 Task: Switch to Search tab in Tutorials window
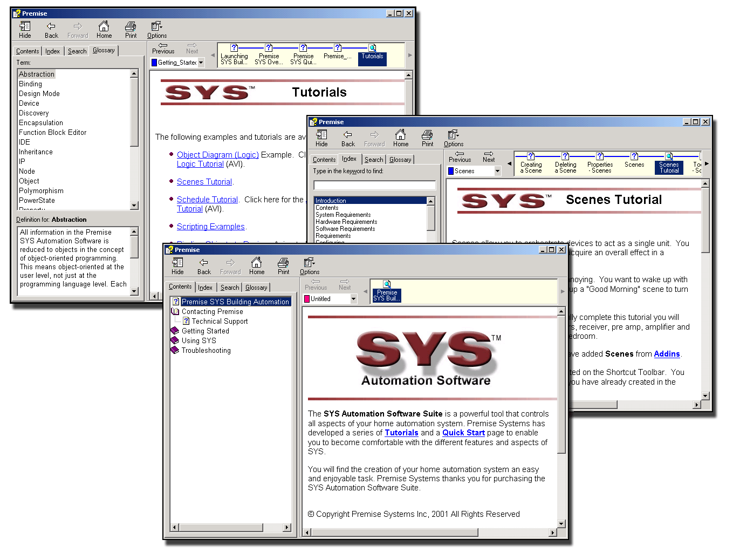pyautogui.click(x=77, y=51)
